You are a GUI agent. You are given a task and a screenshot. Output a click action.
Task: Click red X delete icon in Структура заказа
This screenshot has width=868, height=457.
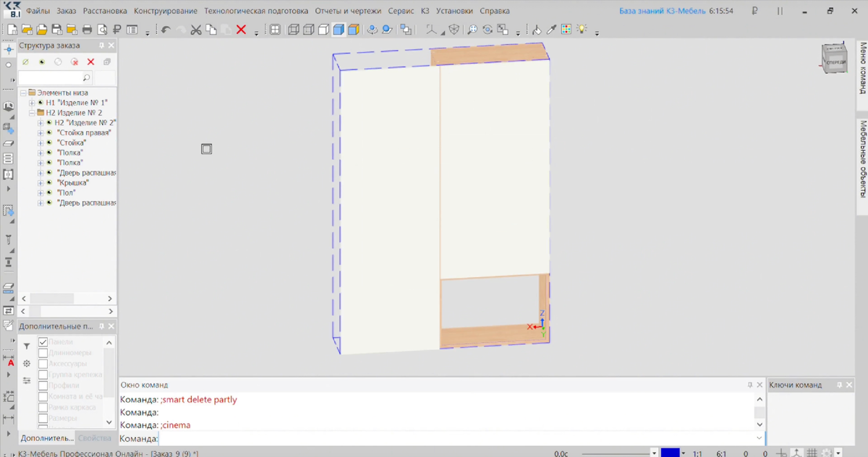pyautogui.click(x=90, y=62)
